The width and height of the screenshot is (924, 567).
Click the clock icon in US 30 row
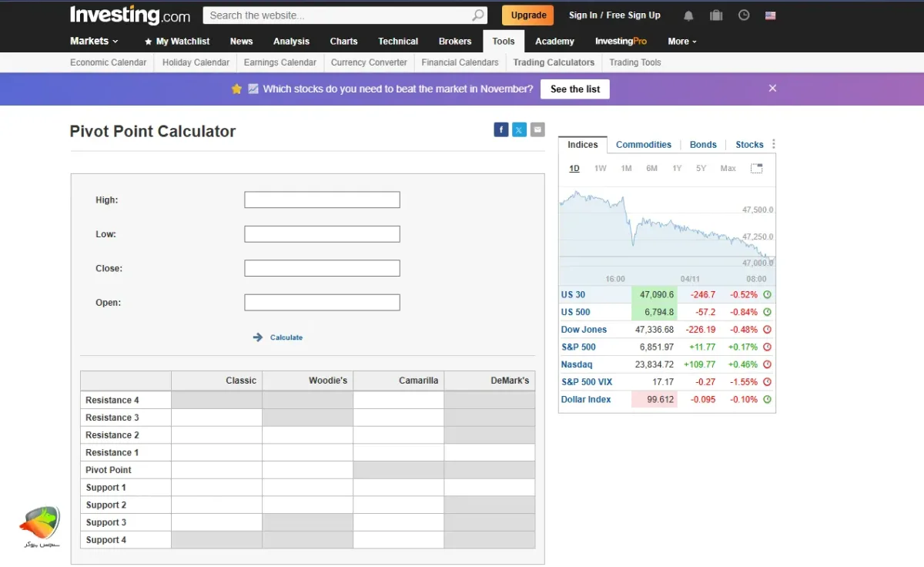click(x=767, y=294)
